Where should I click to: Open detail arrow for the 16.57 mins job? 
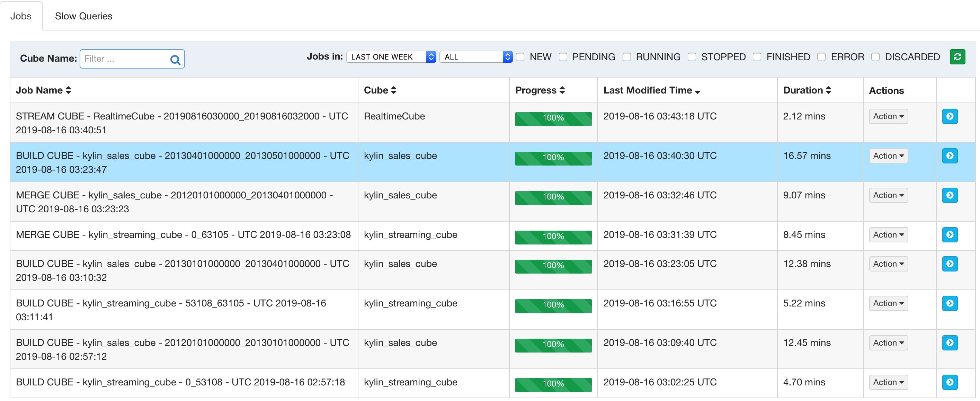[x=949, y=156]
